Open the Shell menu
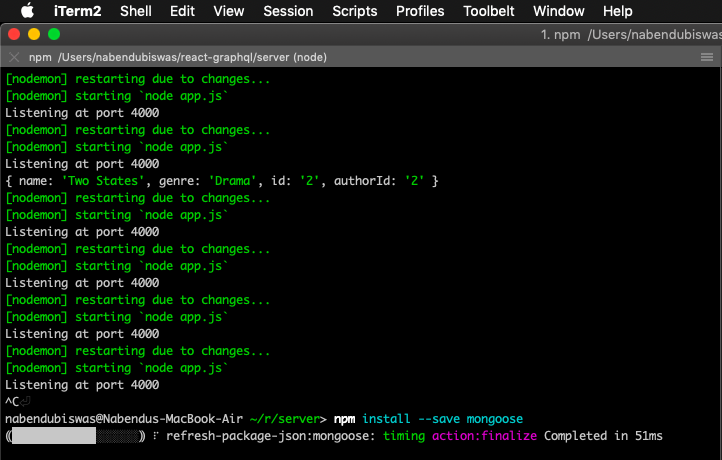Viewport: 722px width, 460px height. click(x=135, y=11)
